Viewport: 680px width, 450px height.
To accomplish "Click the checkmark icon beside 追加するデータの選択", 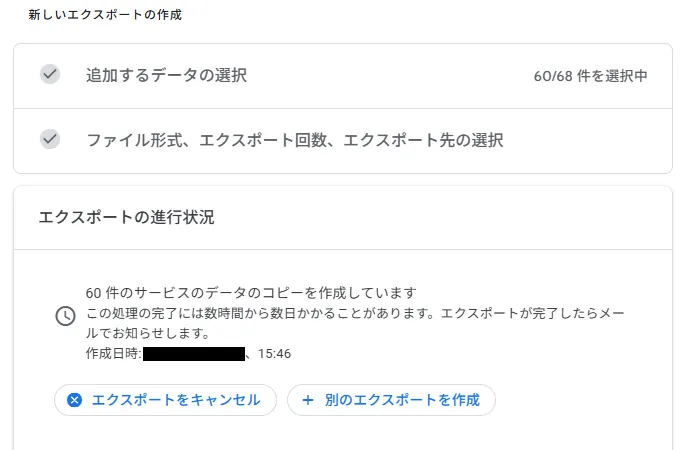I will pos(50,75).
